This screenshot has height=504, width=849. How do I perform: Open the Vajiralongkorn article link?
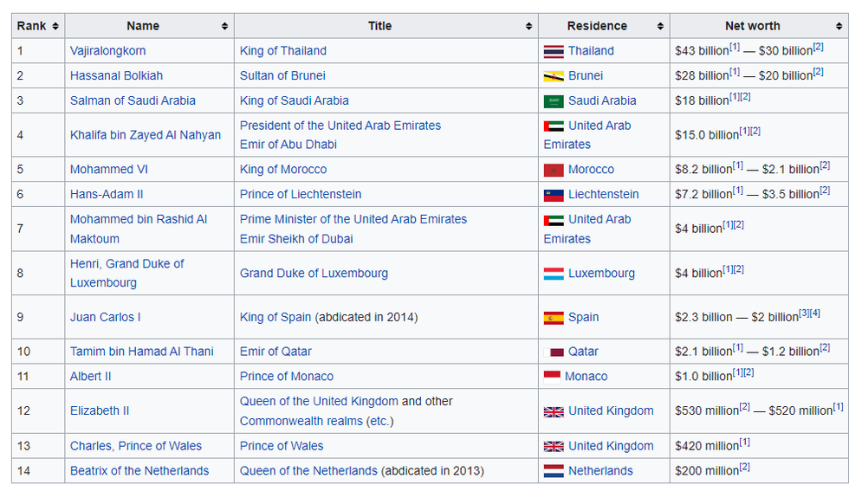tap(107, 51)
